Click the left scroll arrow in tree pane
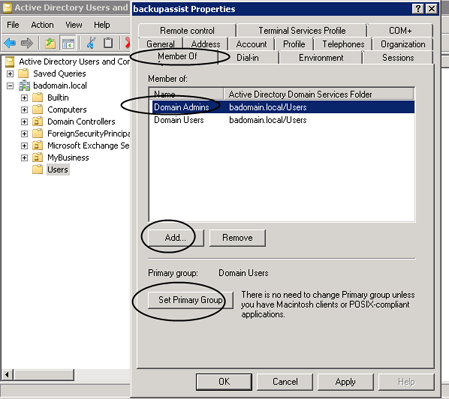Viewport: 449px width, 399px height. (7, 375)
